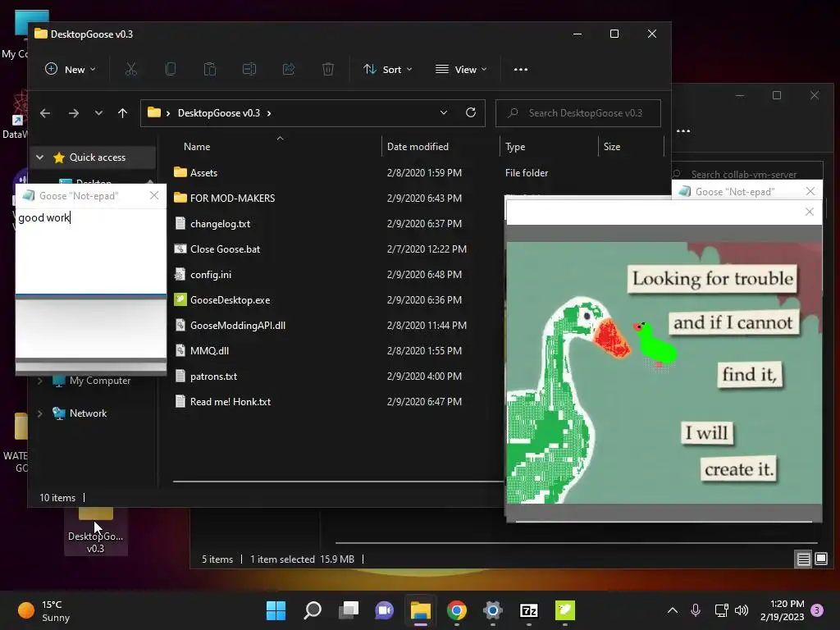Select config.ini file
Image resolution: width=840 pixels, height=630 pixels.
click(x=211, y=275)
